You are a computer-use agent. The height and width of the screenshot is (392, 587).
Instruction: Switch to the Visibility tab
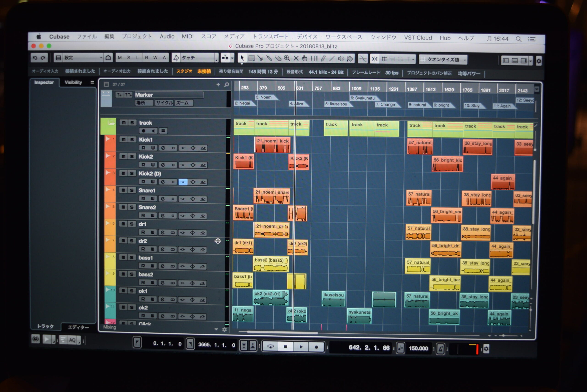tap(73, 82)
